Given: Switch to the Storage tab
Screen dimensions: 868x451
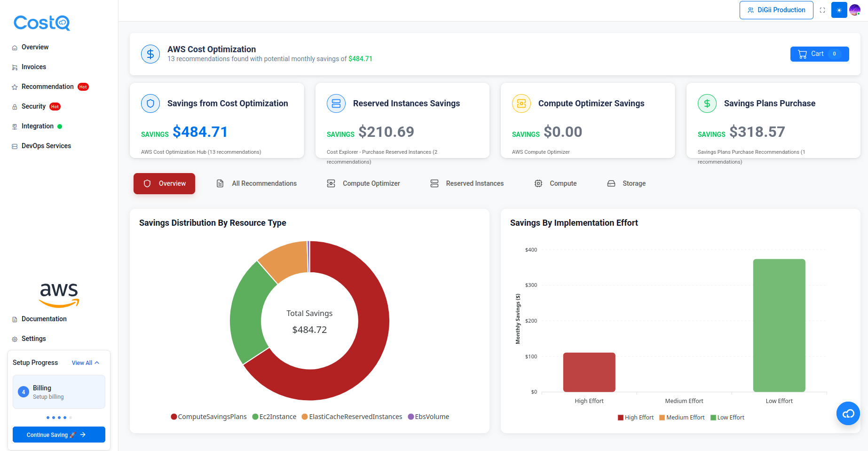Looking at the screenshot, I should (x=626, y=183).
